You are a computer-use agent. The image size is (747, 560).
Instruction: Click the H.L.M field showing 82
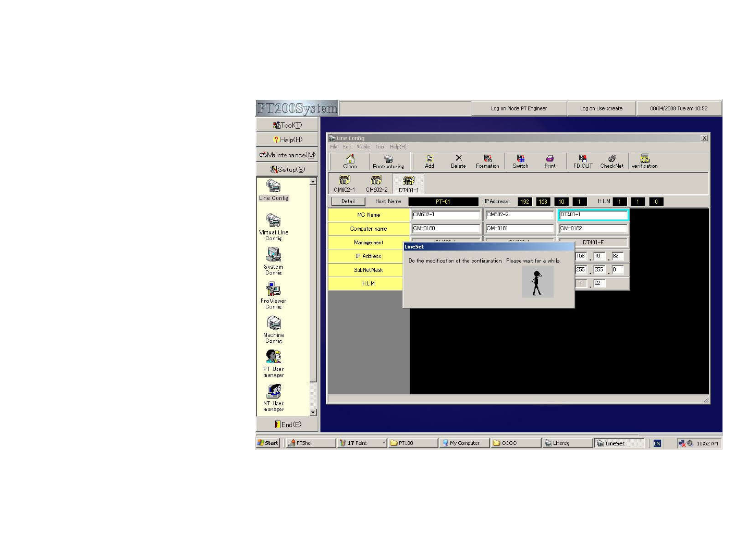tap(599, 283)
